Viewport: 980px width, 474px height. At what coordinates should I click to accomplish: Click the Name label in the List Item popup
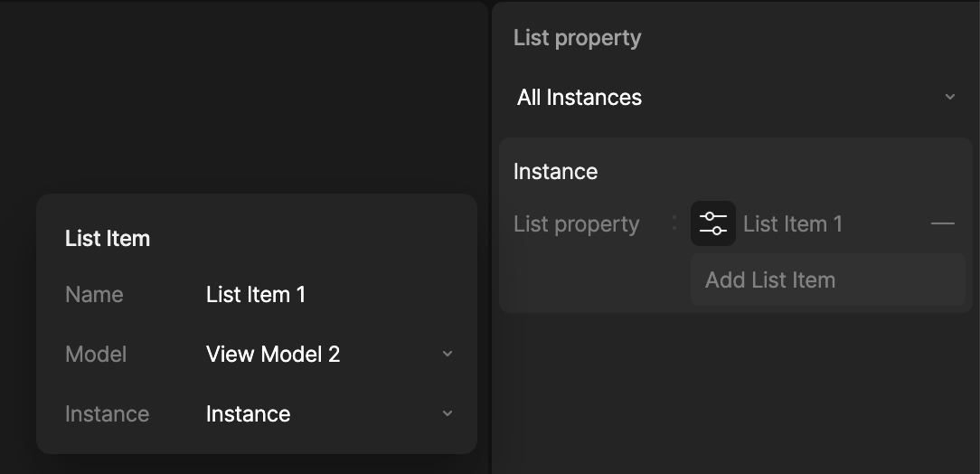(x=94, y=295)
